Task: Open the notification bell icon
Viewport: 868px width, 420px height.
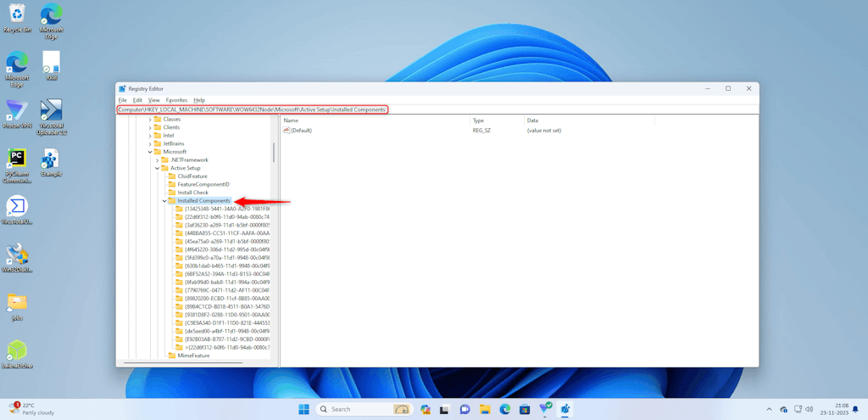Action: click(855, 410)
